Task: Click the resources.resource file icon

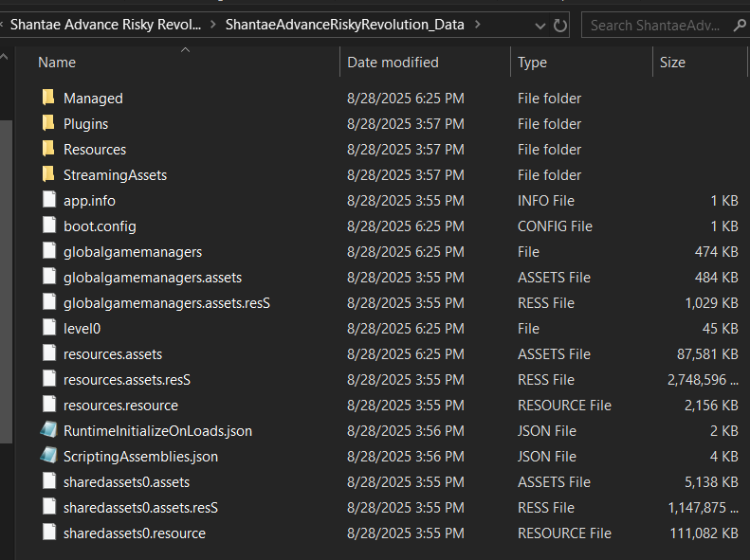Action: coord(49,405)
